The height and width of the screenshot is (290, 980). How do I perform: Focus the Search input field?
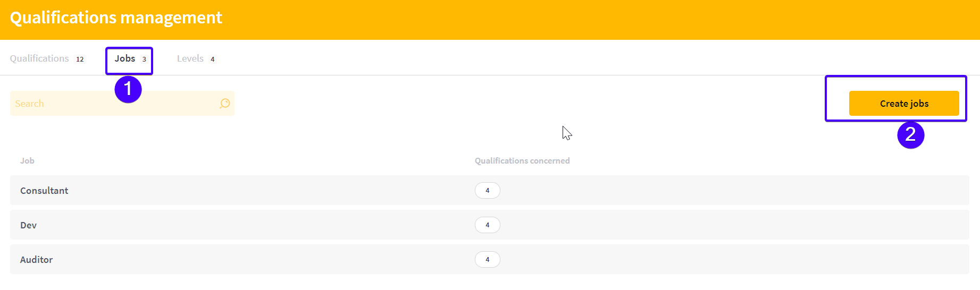(122, 104)
